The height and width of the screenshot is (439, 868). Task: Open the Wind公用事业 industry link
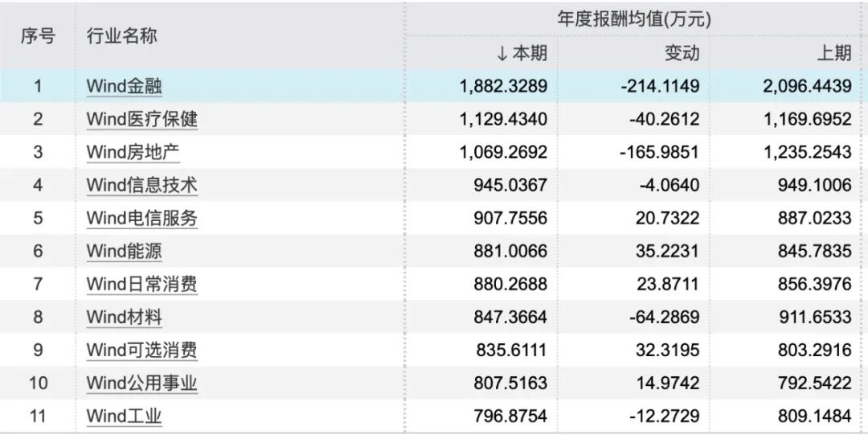click(141, 383)
